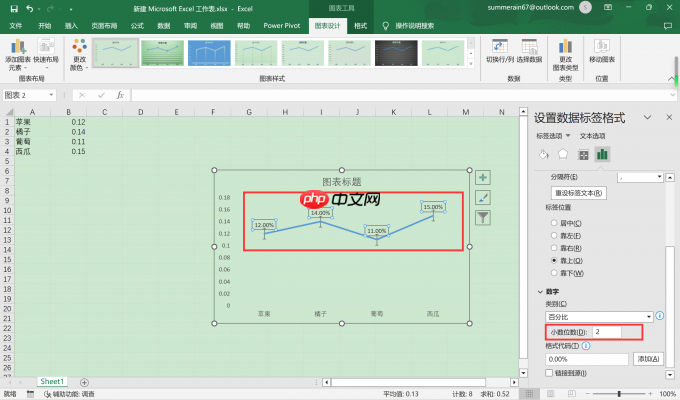
Task: Click the 图表标题 chart title
Action: point(342,182)
